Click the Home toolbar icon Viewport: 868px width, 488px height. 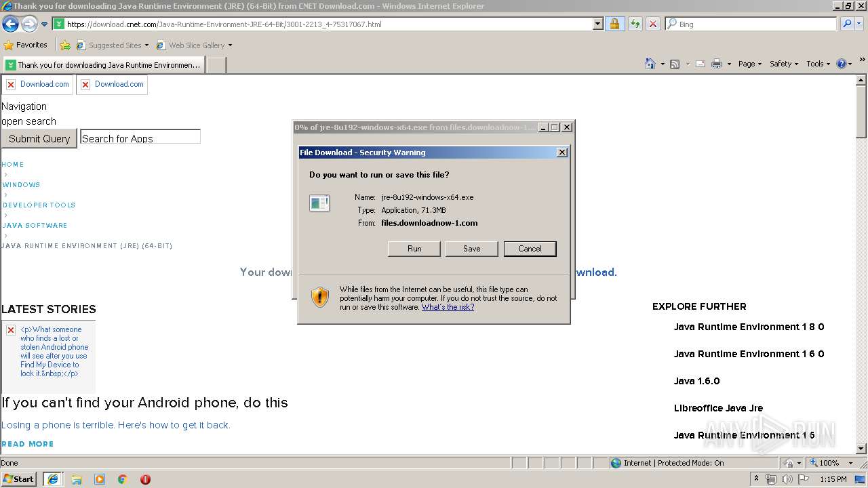650,64
